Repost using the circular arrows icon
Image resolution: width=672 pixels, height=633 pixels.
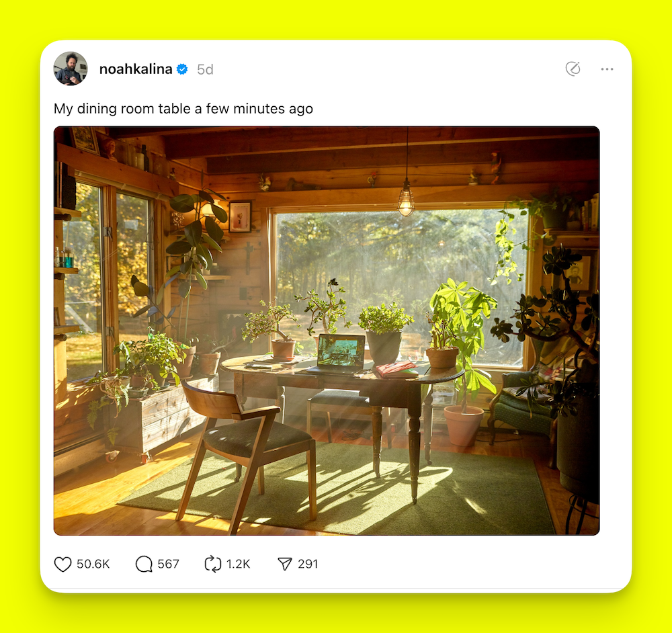pos(212,564)
